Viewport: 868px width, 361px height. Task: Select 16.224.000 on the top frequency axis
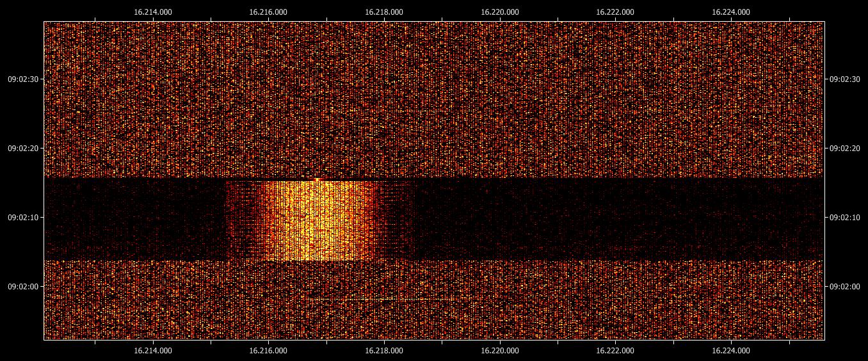click(x=731, y=12)
